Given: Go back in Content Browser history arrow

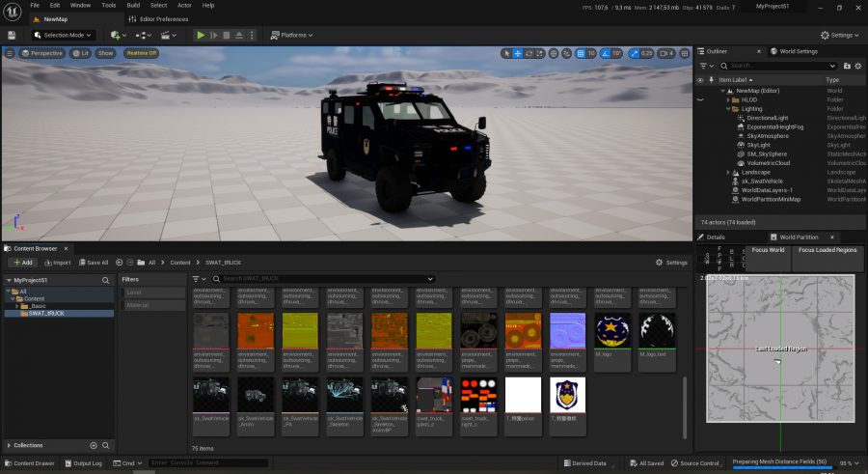Looking at the screenshot, I should click(x=119, y=263).
